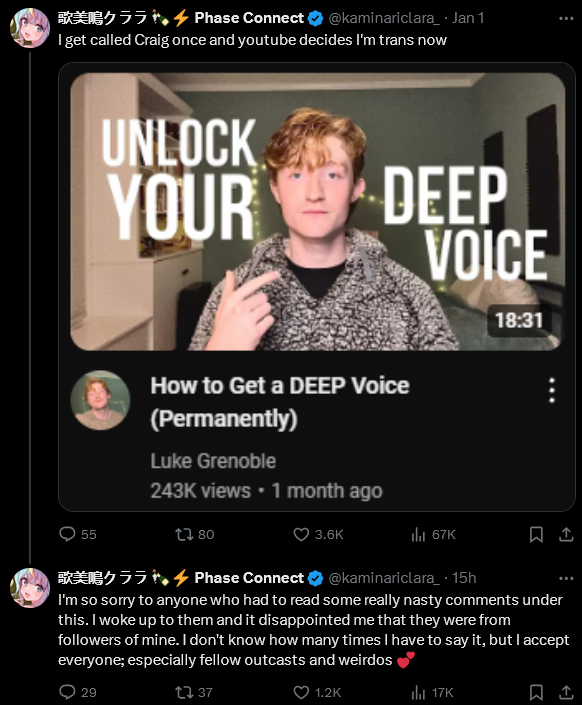Image resolution: width=582 pixels, height=705 pixels.
Task: Share the second tweet
Action: (566, 692)
